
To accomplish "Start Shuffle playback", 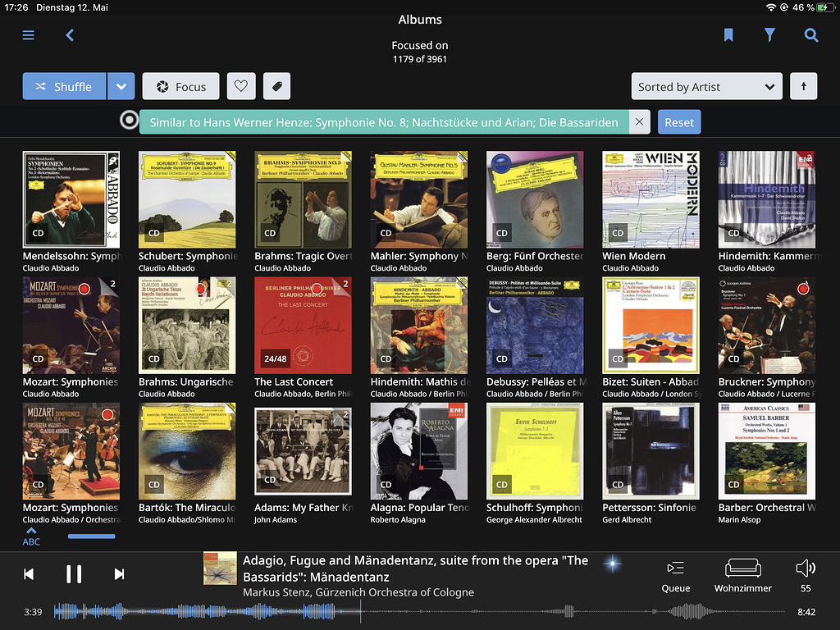I will 64,86.
